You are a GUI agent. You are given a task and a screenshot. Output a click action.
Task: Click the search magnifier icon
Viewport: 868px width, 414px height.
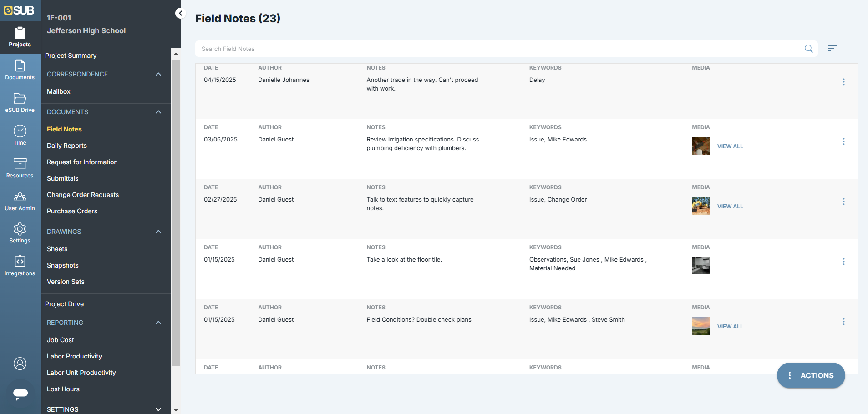coord(808,49)
